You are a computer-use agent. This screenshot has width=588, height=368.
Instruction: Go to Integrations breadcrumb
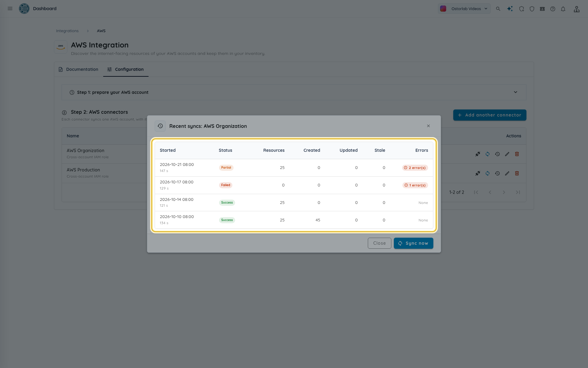pyautogui.click(x=67, y=31)
